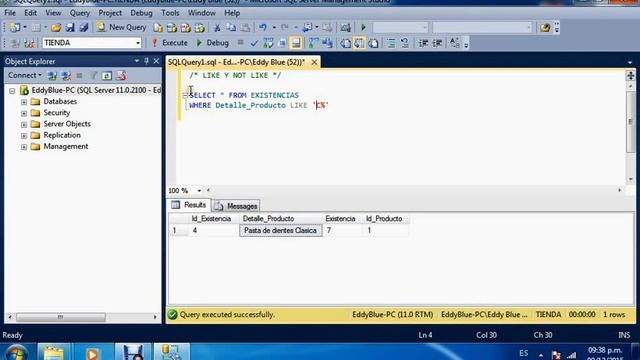This screenshot has width=640, height=360.
Task: Open the Project menu
Action: click(110, 13)
